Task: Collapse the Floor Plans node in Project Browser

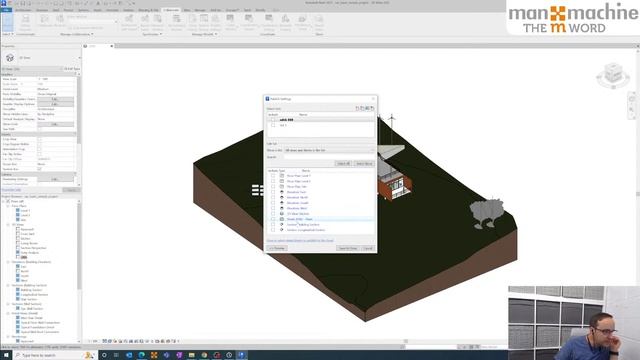Action: pos(8,206)
